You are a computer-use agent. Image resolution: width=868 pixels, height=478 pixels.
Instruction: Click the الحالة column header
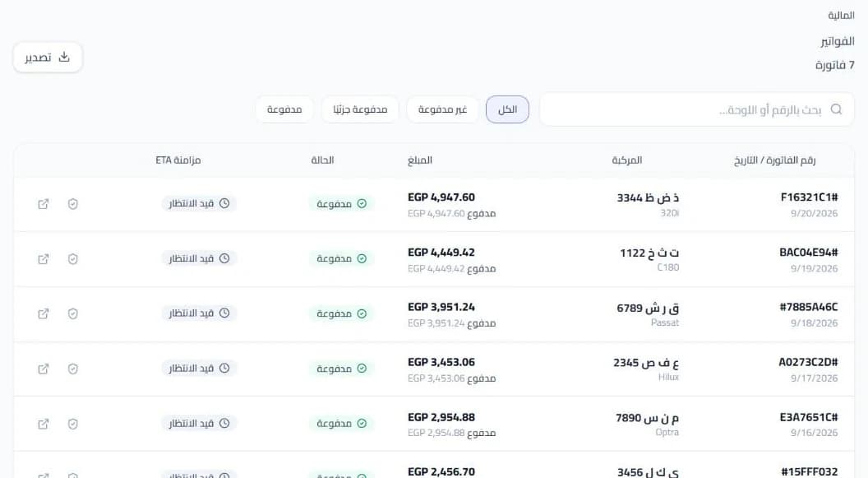[x=322, y=160]
